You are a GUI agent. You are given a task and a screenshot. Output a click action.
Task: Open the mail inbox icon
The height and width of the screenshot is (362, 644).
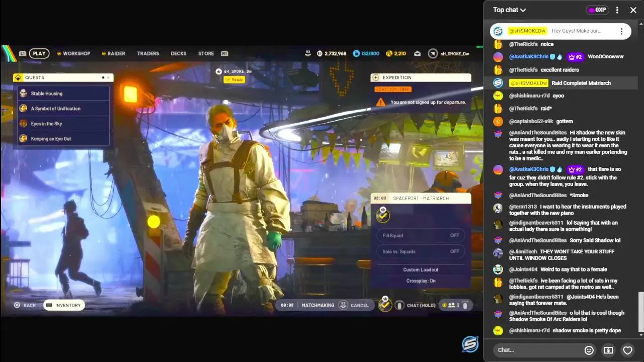[418, 53]
